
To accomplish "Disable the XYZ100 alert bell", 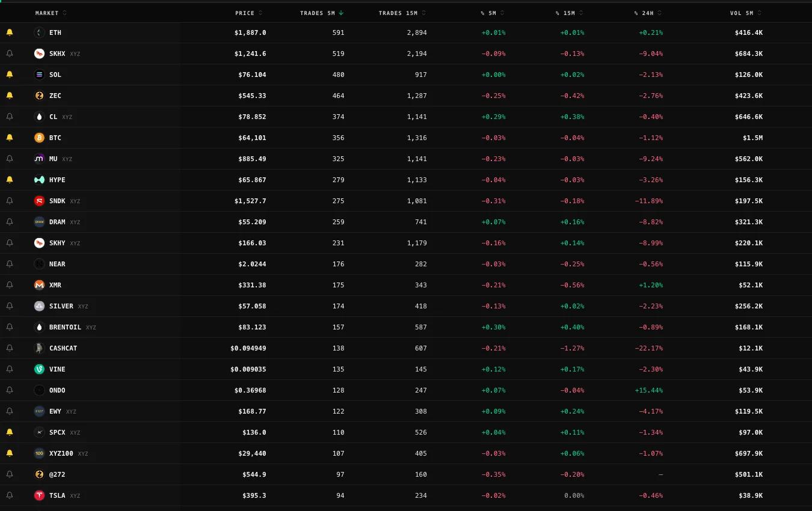I will (9, 453).
